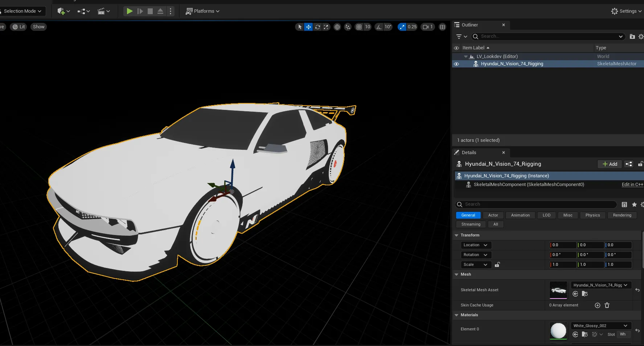Open the Settings menu
Image resolution: width=644 pixels, height=346 pixels.
click(x=626, y=11)
